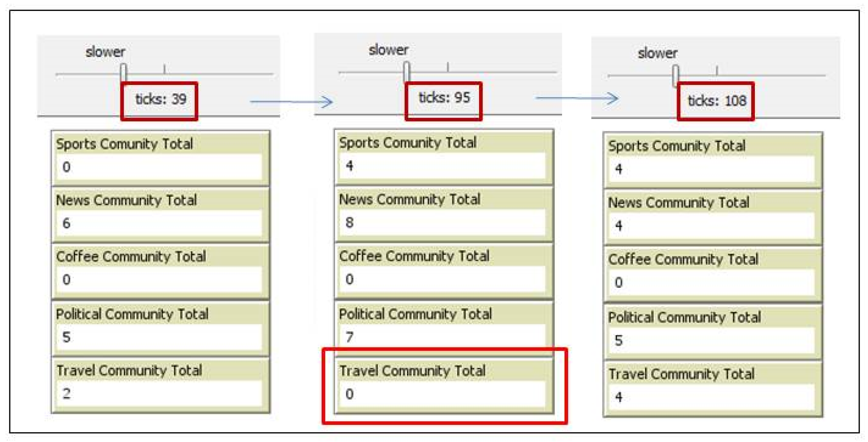Screen dimensions: 868x442
Task: Click the ticks: 95 counter label
Action: tap(444, 98)
